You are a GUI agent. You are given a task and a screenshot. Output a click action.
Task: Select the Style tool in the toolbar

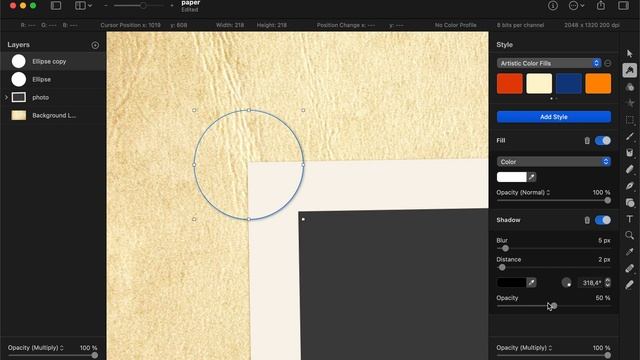click(x=629, y=70)
